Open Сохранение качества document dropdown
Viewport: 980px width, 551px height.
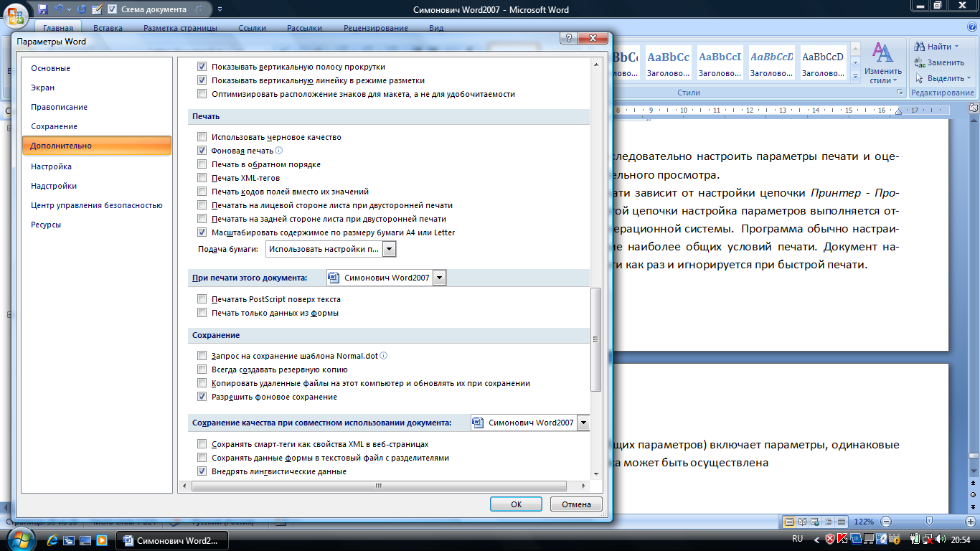(x=583, y=423)
